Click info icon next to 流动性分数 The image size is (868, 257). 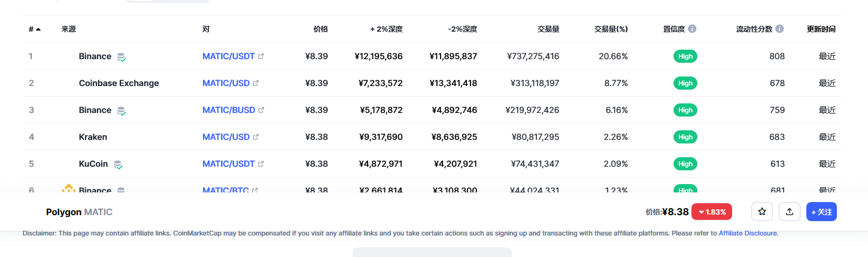point(779,29)
